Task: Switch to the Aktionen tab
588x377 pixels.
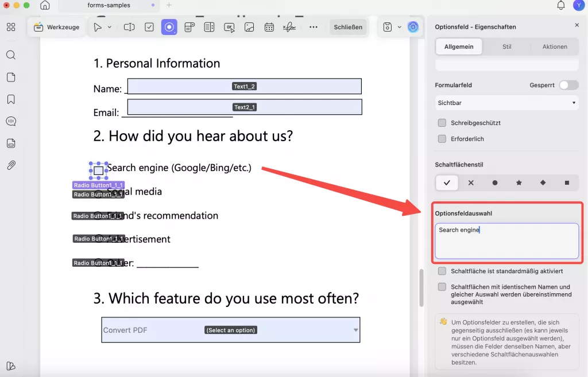Action: click(x=555, y=47)
